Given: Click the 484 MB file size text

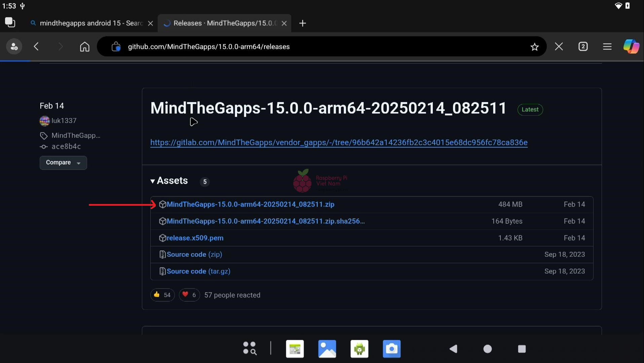Looking at the screenshot, I should pyautogui.click(x=510, y=204).
